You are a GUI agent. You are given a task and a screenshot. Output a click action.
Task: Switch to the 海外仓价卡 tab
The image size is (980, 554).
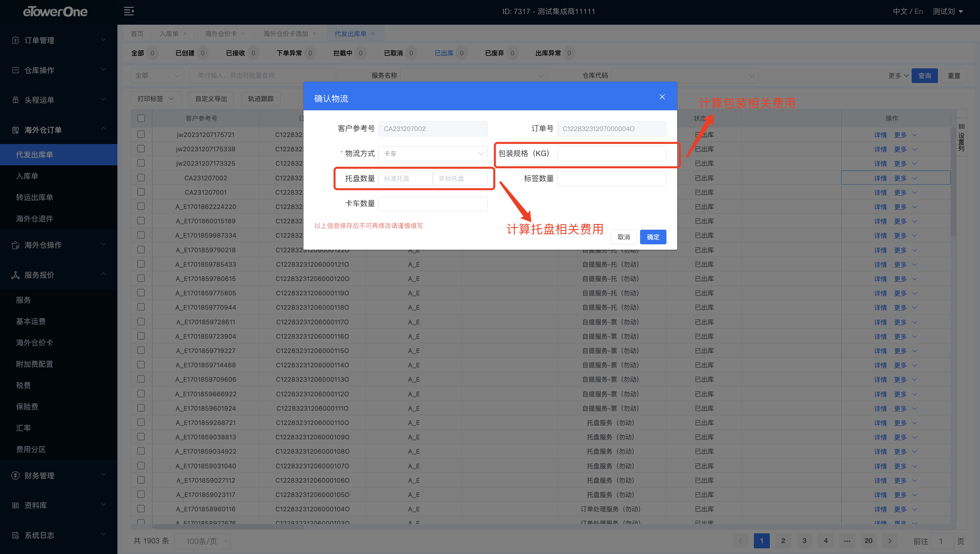221,33
